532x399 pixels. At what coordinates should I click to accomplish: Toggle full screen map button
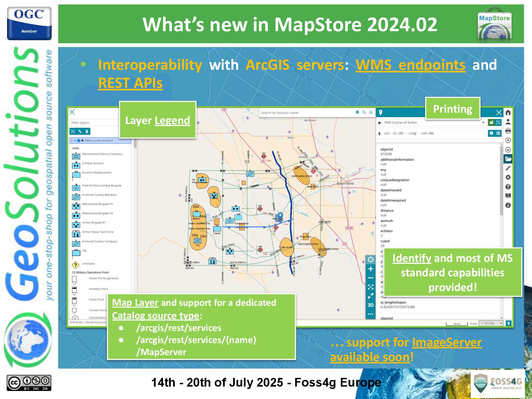(371, 296)
